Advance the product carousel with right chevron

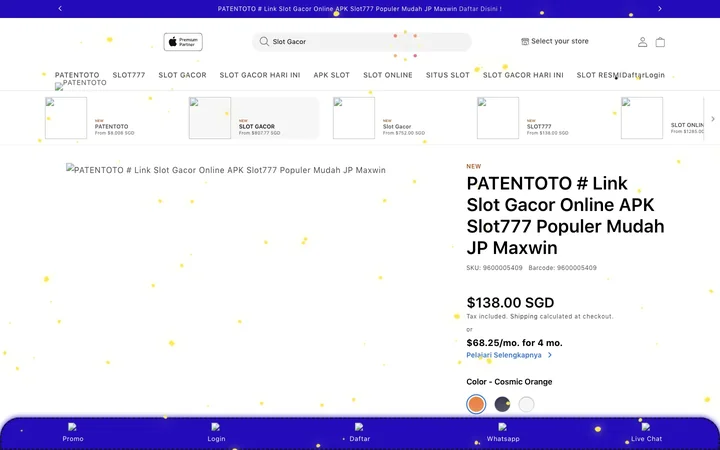pyautogui.click(x=713, y=118)
